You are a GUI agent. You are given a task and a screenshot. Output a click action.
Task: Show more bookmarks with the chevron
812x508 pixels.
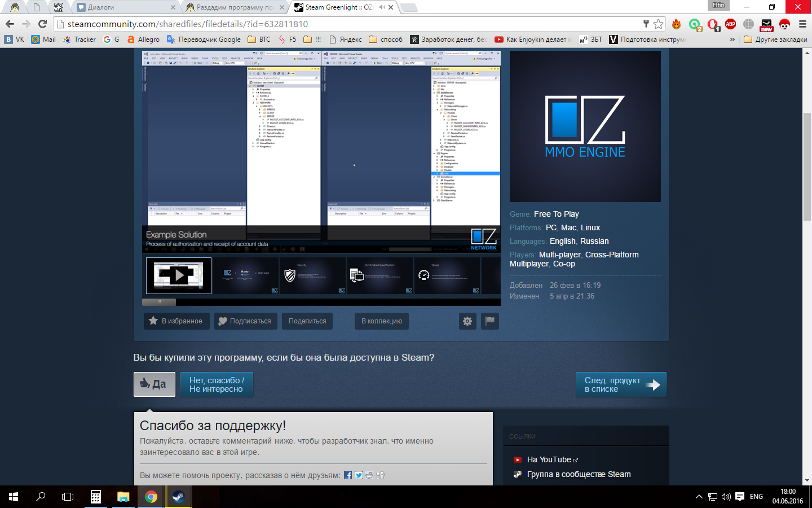[x=732, y=40]
